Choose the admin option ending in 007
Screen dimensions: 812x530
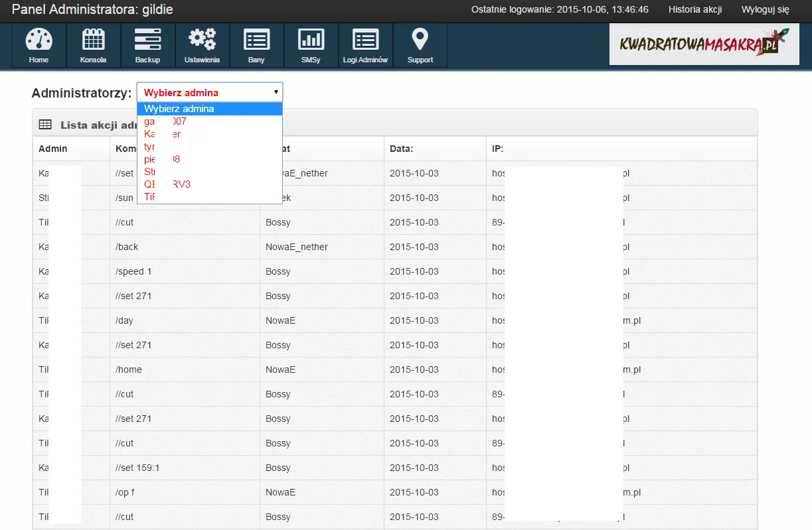coord(210,121)
